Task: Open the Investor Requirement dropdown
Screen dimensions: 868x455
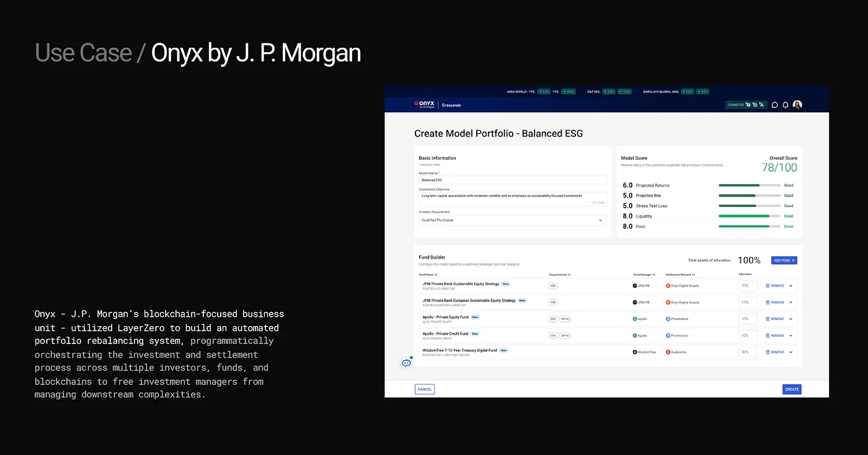Action: pyautogui.click(x=512, y=220)
